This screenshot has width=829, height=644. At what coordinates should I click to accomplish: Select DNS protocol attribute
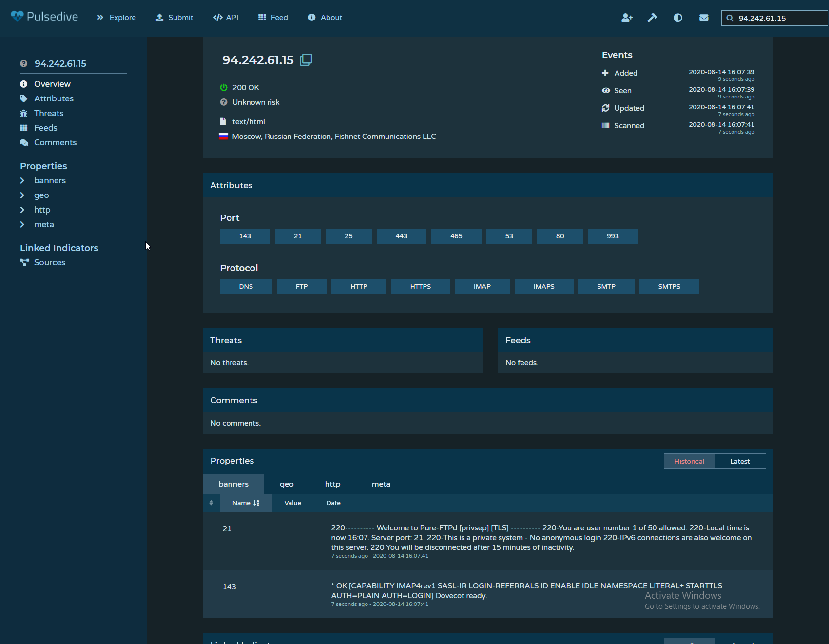point(246,286)
